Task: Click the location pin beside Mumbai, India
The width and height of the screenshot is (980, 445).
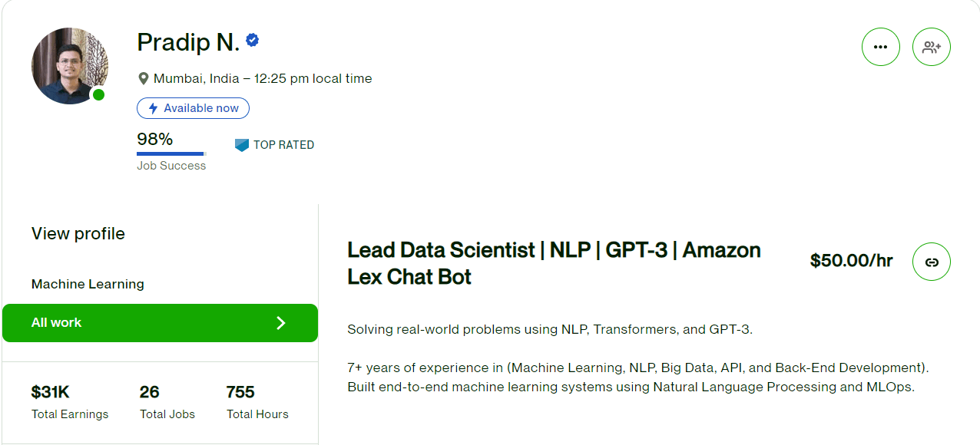Action: click(143, 77)
